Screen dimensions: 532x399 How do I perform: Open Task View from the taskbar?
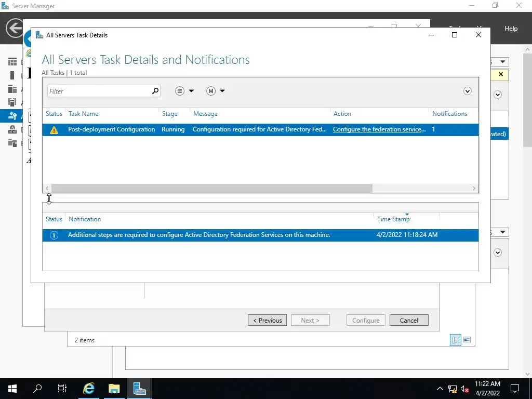coord(62,389)
